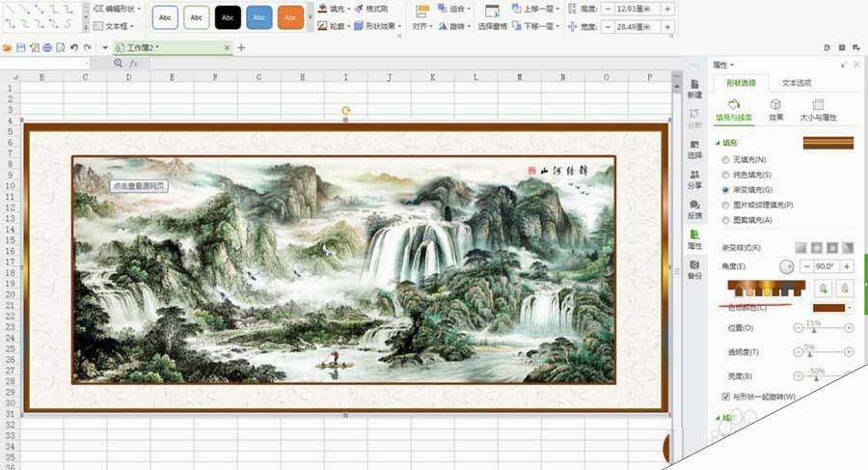
Task: Click the 反馈 sidebar icon
Action: click(694, 209)
